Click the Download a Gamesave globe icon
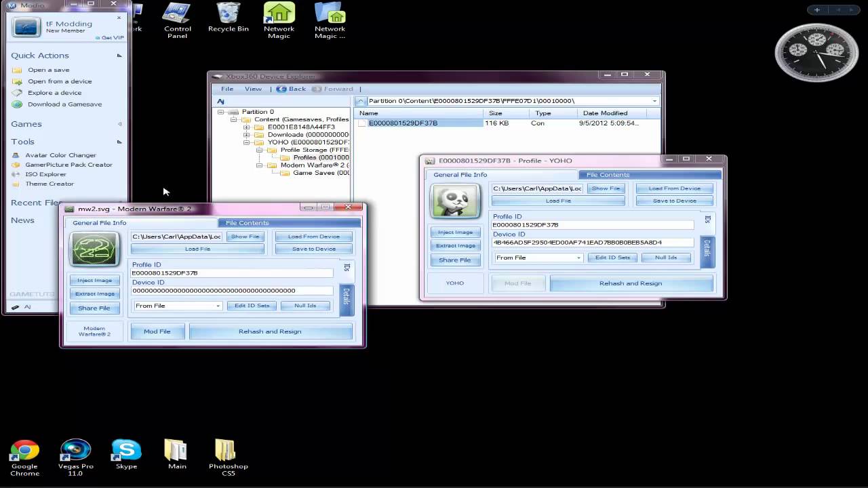The height and width of the screenshot is (488, 868). tap(17, 104)
